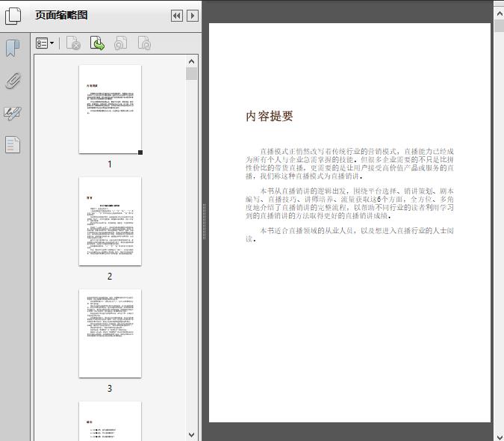Click the delete pages icon
Viewport: 504px width, 441px height.
73,43
